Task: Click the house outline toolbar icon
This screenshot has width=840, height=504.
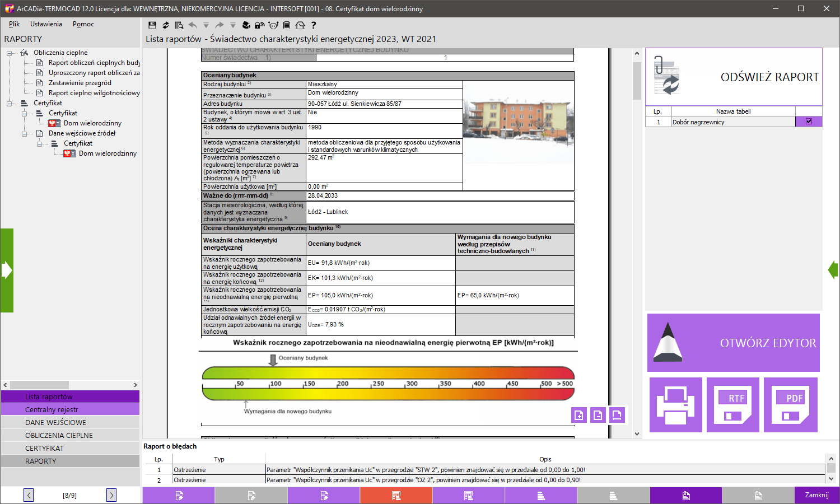Action: click(300, 25)
